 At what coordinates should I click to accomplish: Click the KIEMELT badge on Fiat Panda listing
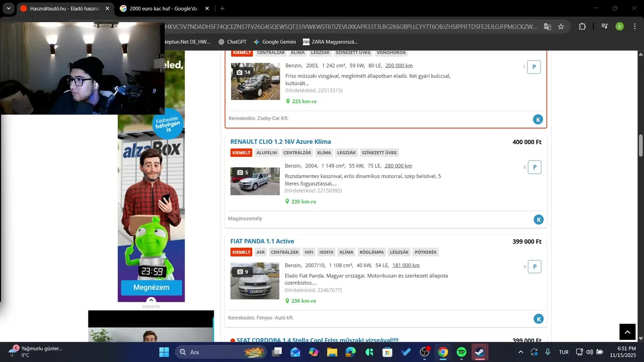pos(241,252)
